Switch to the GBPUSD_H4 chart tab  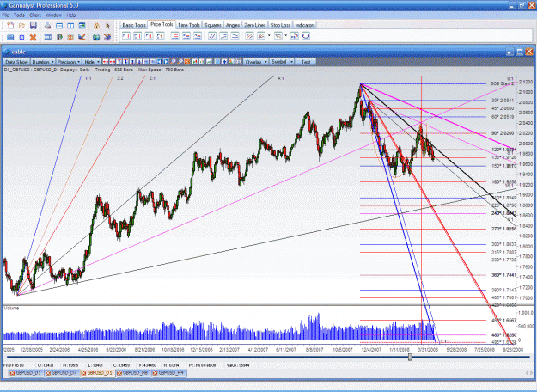[169, 373]
